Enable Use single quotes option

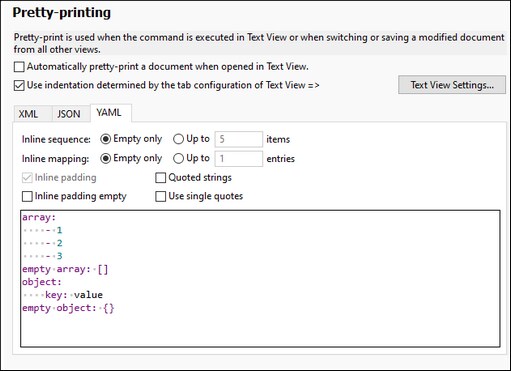(161, 196)
